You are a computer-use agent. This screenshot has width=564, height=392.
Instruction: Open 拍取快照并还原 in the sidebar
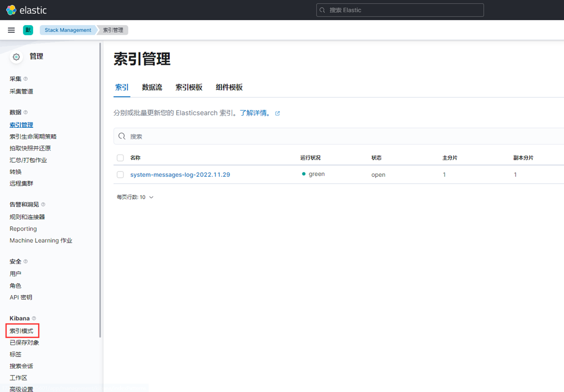(30, 148)
